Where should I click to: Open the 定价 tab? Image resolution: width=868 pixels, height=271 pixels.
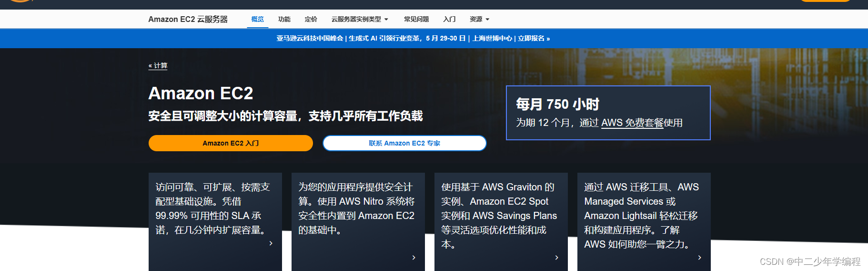[311, 19]
